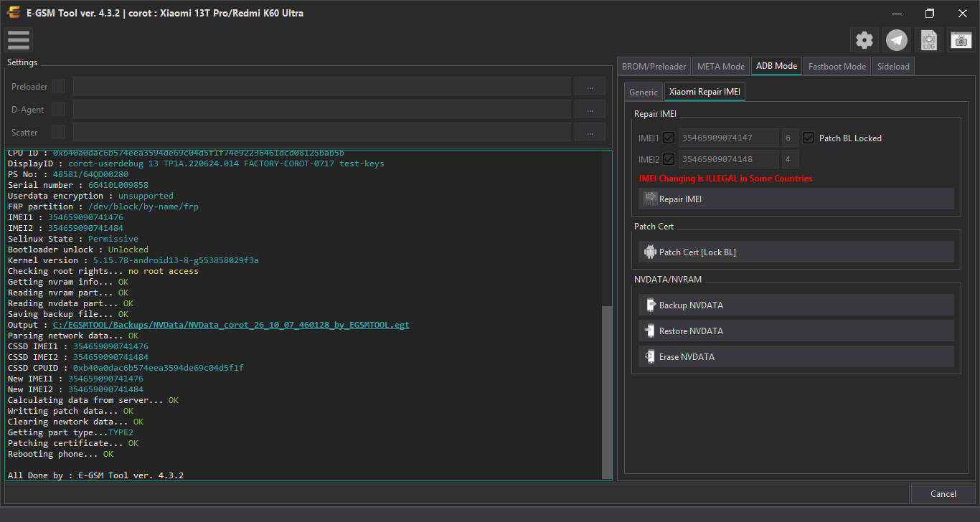This screenshot has width=980, height=522.
Task: Browse for D-Agent file
Action: [590, 109]
